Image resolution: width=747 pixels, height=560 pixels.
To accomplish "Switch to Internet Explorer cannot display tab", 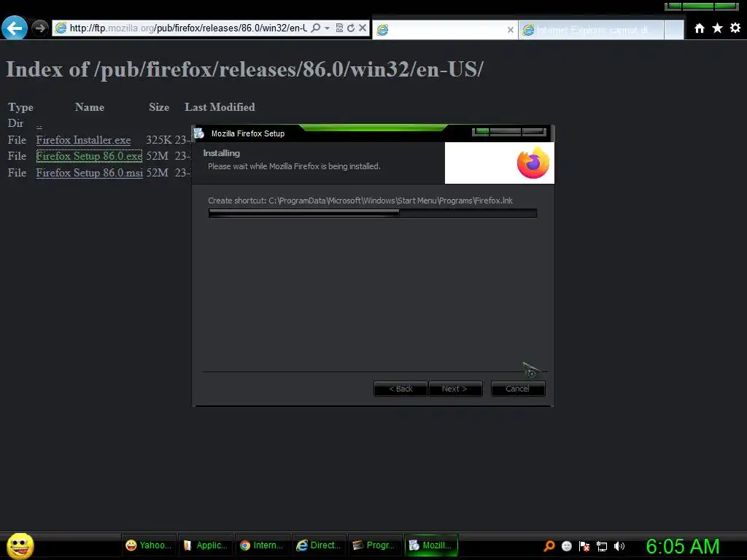I will click(591, 30).
